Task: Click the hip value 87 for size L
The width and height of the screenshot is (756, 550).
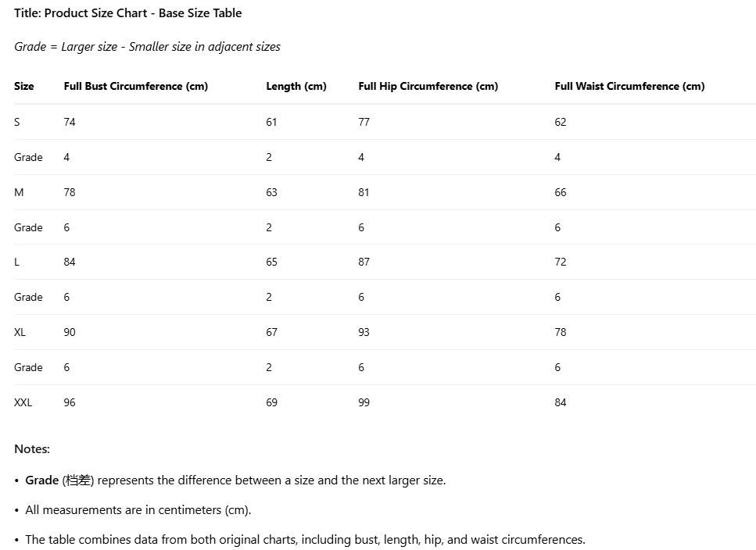Action: [x=364, y=262]
